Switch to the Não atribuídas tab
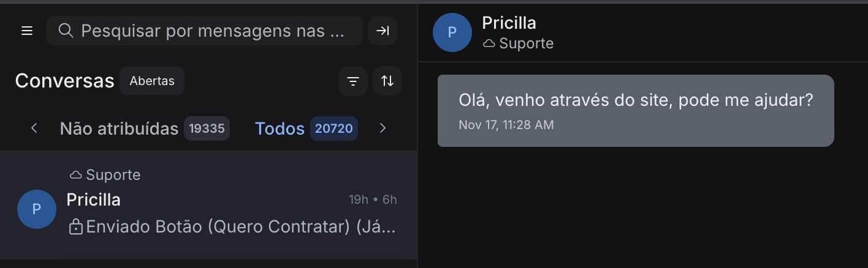 pyautogui.click(x=119, y=128)
